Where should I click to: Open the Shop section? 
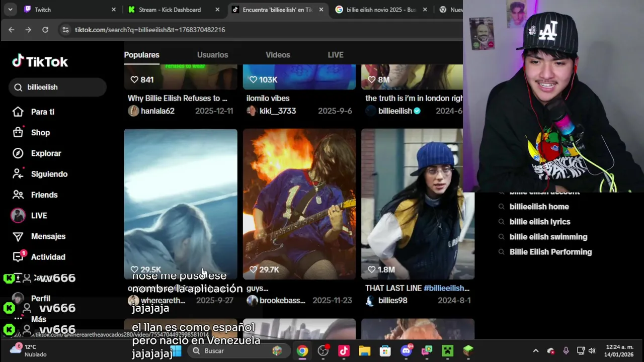pos(31,132)
